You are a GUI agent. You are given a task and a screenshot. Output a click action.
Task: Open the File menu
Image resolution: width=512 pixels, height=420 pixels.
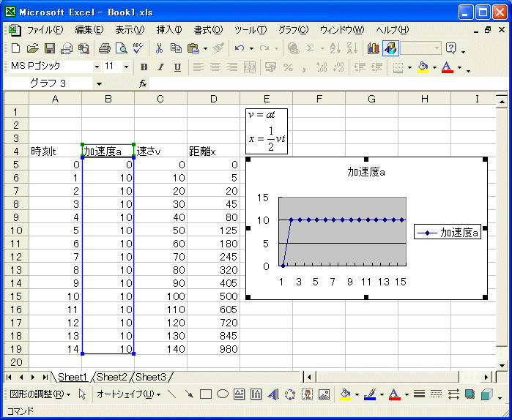coord(45,30)
